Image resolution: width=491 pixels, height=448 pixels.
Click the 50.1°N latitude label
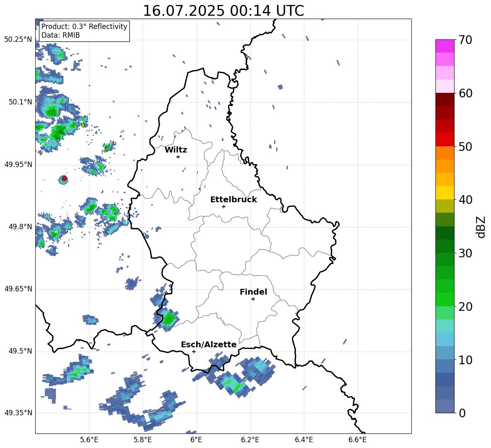[x=20, y=102]
